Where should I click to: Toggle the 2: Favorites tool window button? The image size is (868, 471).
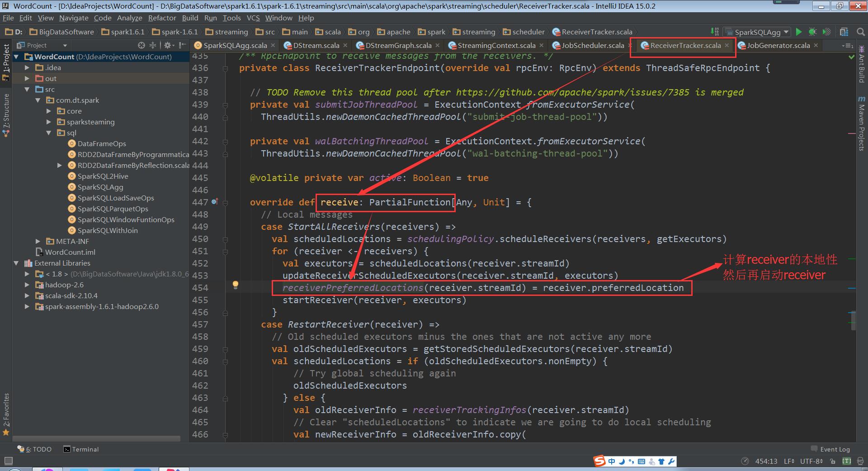click(6, 414)
